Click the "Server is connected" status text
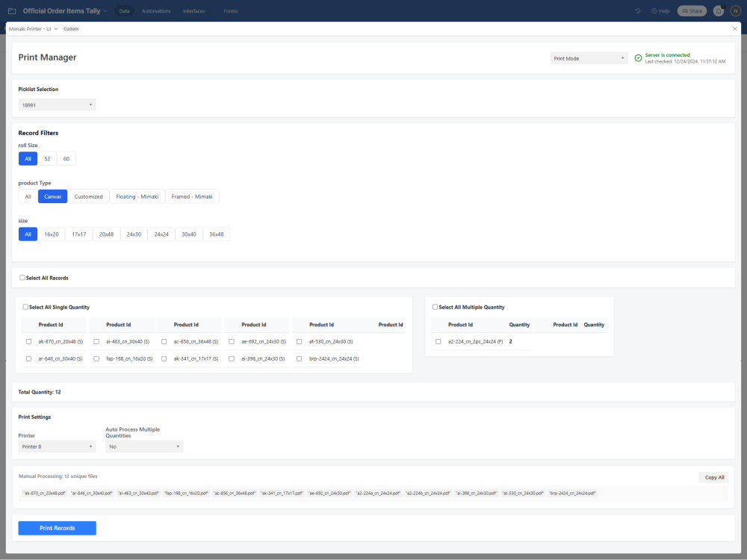Screen dimensions: 747x560 [x=667, y=55]
